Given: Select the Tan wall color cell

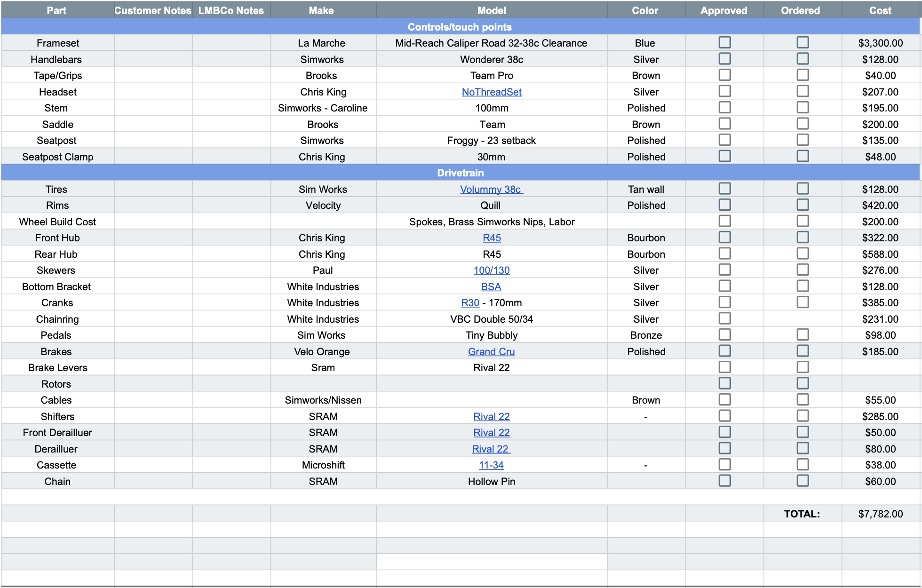Looking at the screenshot, I should [646, 189].
